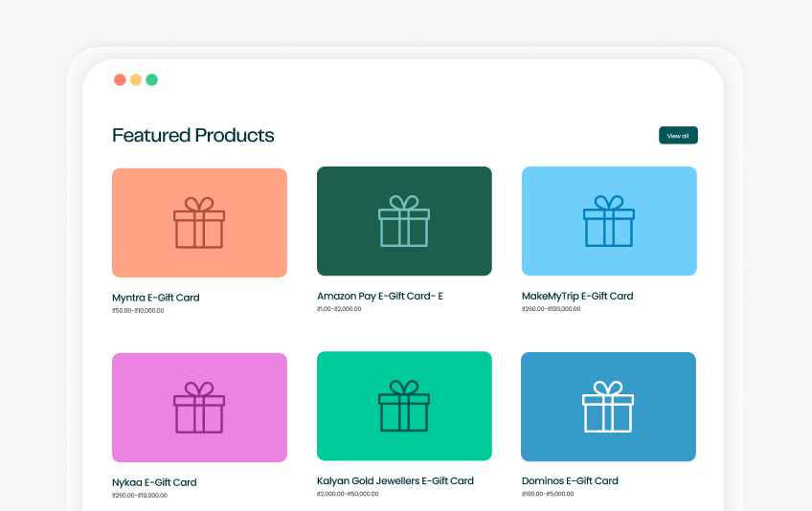Open the Amazon Pay E-Gift Card thumbnail
This screenshot has height=511, width=812.
404,221
